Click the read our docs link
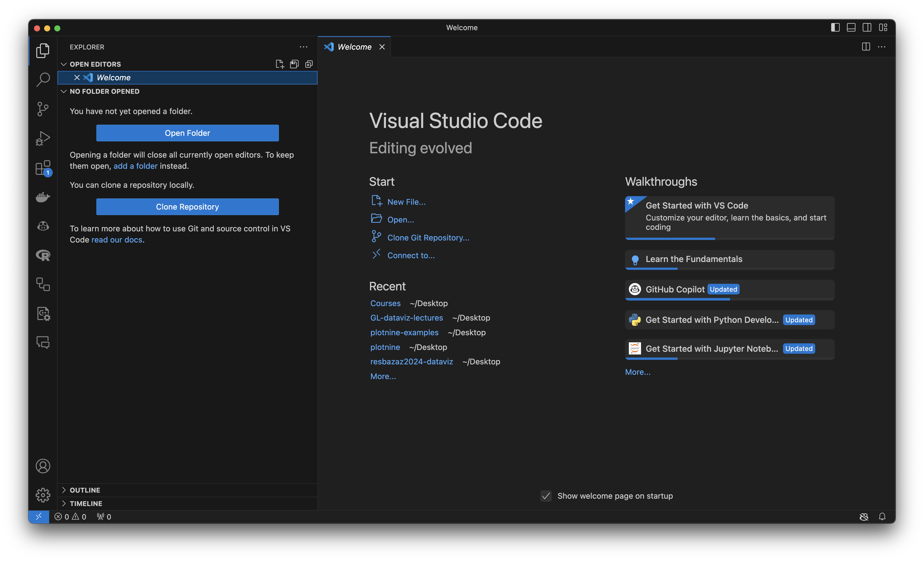This screenshot has height=561, width=924. pyautogui.click(x=117, y=240)
